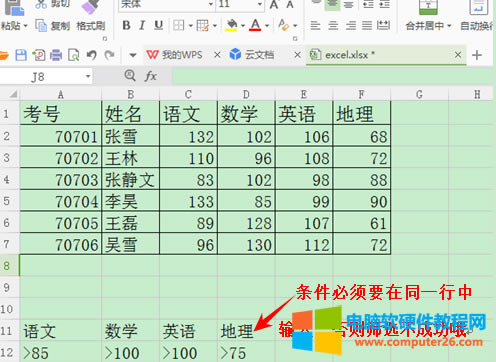Close the 我的WPS tab

[x=217, y=55]
